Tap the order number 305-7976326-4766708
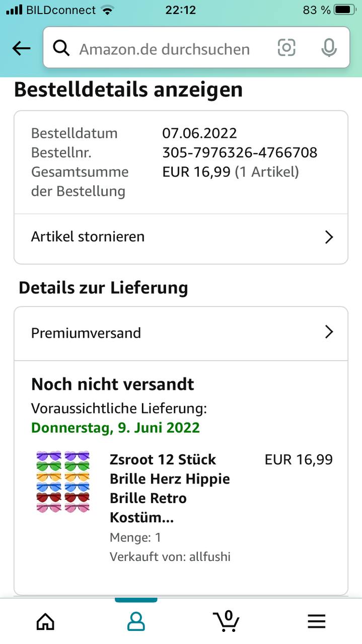The width and height of the screenshot is (362, 644). 240,152
